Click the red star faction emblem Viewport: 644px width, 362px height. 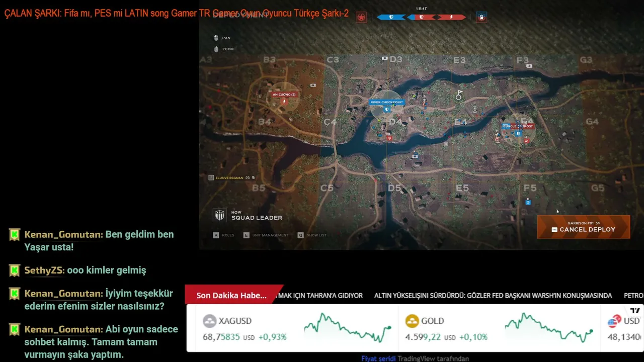pos(361,18)
